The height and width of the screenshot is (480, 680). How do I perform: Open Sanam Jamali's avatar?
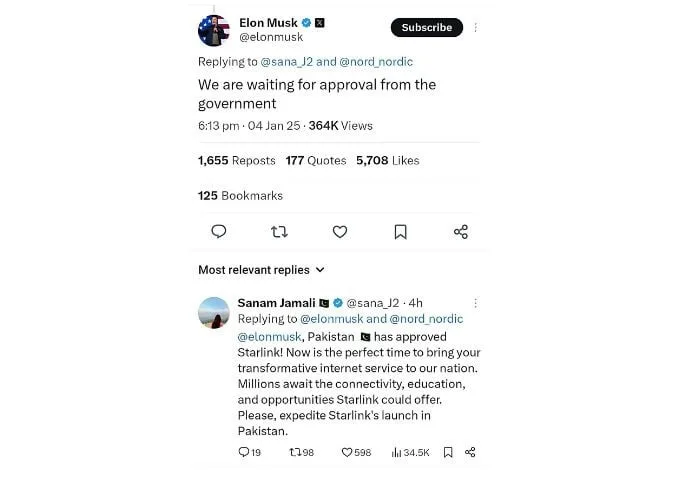click(x=214, y=313)
